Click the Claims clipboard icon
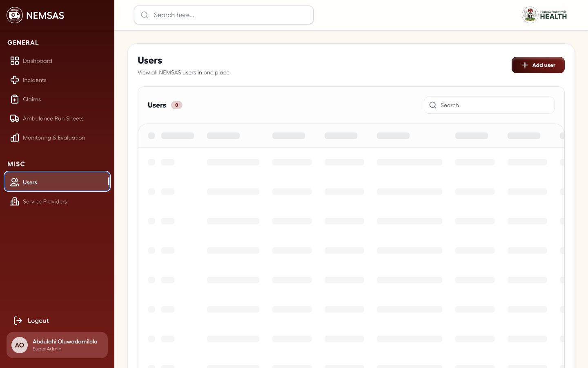588x368 pixels. click(x=15, y=99)
